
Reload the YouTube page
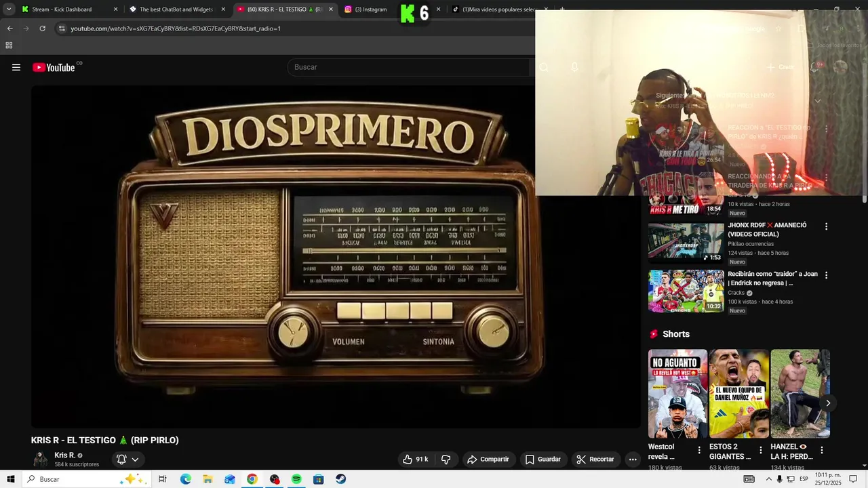coord(42,28)
